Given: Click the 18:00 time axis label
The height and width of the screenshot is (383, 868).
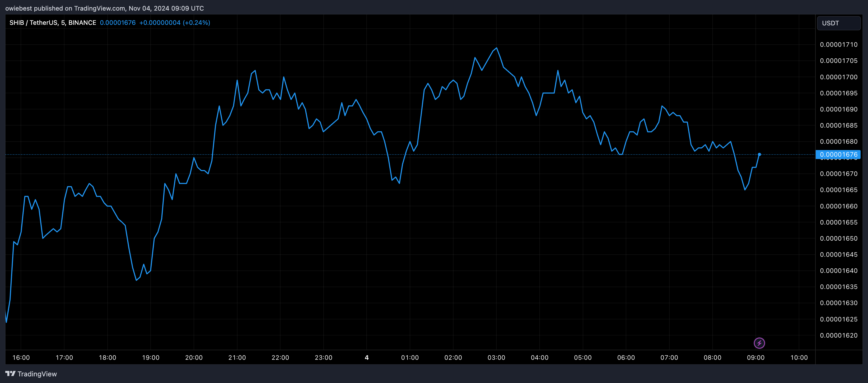Looking at the screenshot, I should coord(108,357).
